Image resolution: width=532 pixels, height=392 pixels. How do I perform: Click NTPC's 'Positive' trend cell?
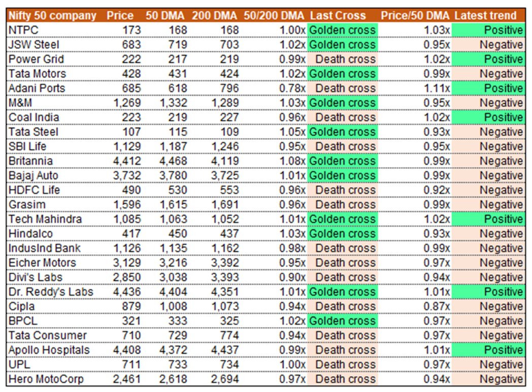point(488,30)
